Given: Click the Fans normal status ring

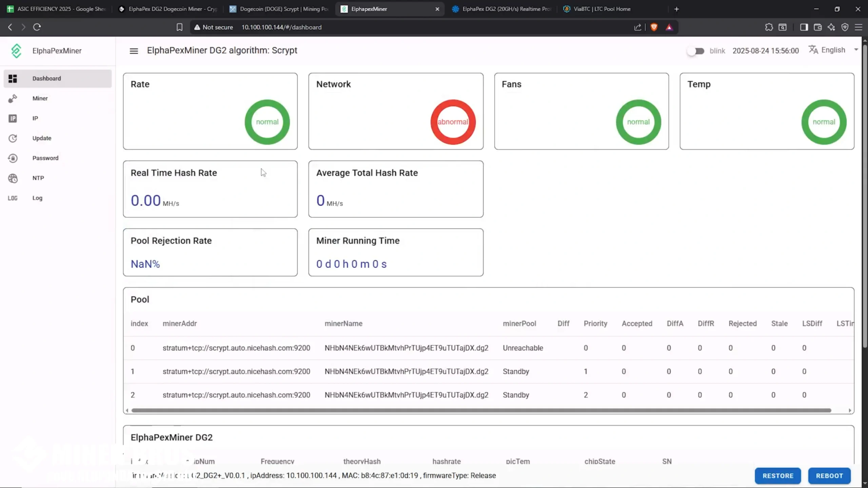Looking at the screenshot, I should pos(638,122).
